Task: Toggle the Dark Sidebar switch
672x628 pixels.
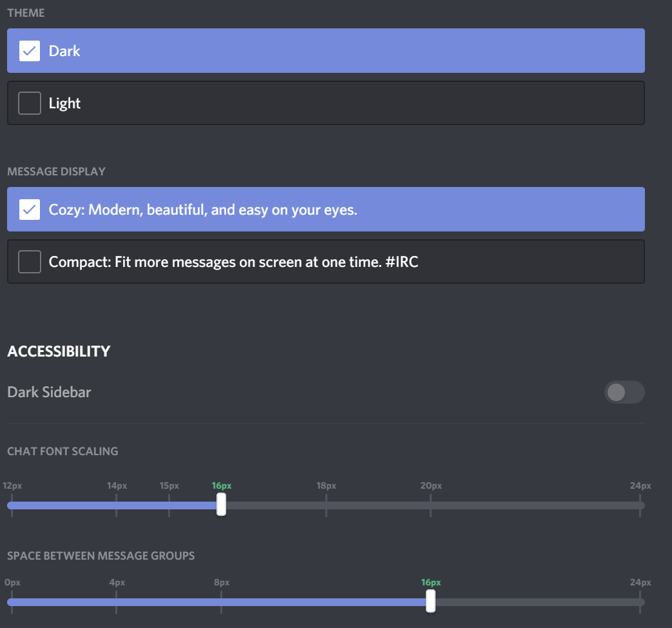Action: [624, 392]
